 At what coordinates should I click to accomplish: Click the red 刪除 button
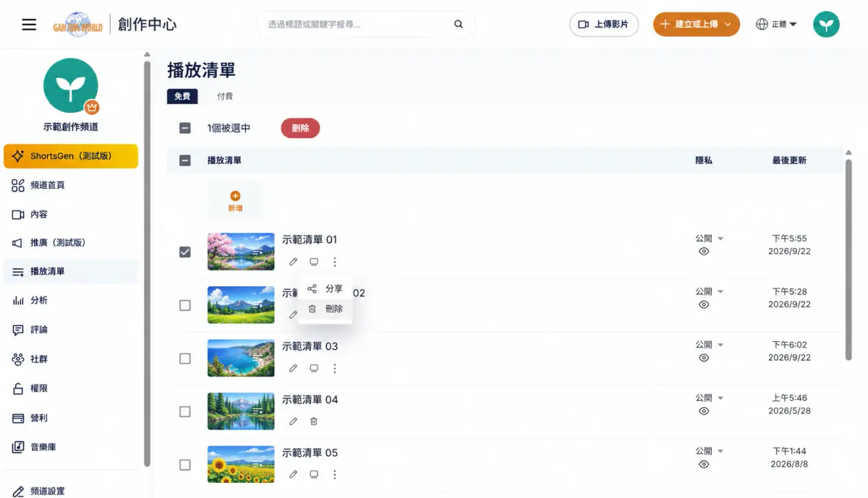pos(300,128)
